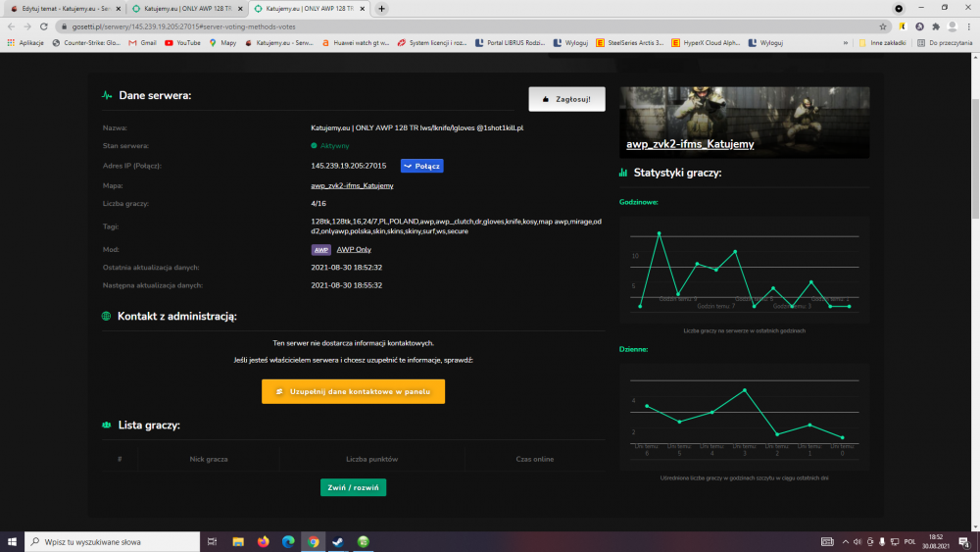This screenshot has height=552, width=980.
Task: Toggle the Zwiń / rozwiń player list button
Action: 353,487
